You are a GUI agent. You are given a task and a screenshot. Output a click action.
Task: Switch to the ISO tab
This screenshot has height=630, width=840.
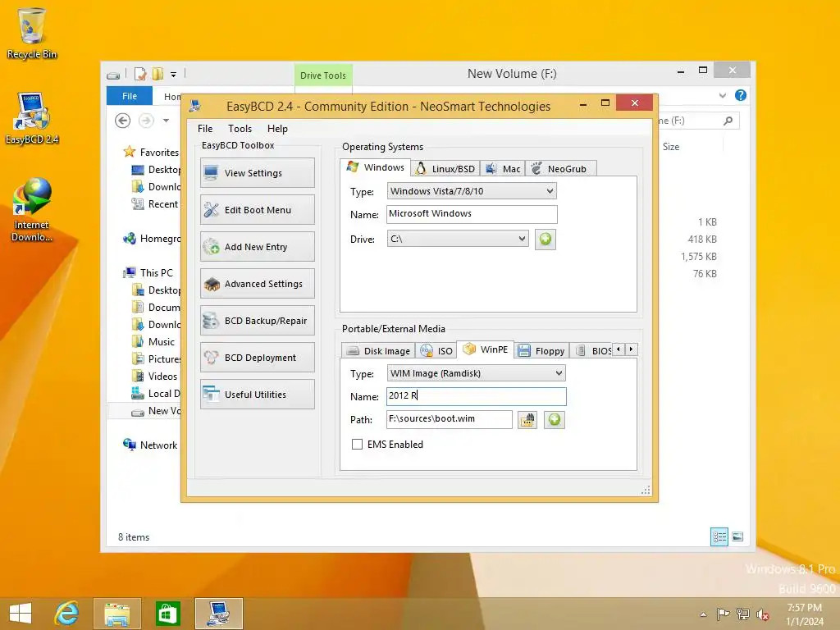(436, 351)
